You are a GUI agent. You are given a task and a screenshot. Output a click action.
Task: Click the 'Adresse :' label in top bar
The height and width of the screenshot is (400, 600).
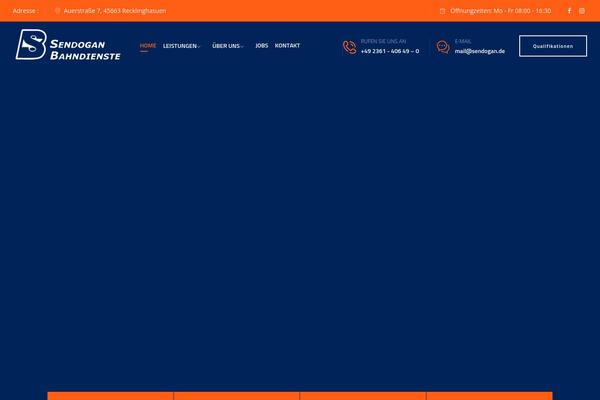pos(25,11)
